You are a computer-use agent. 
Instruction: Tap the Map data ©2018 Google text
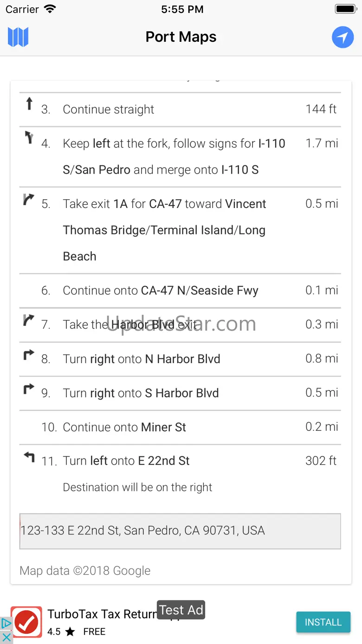point(85,571)
